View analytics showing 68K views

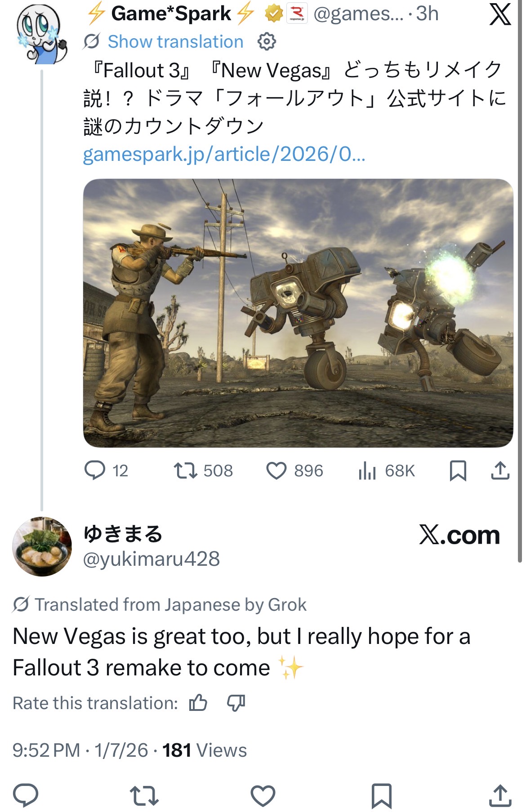tap(387, 470)
